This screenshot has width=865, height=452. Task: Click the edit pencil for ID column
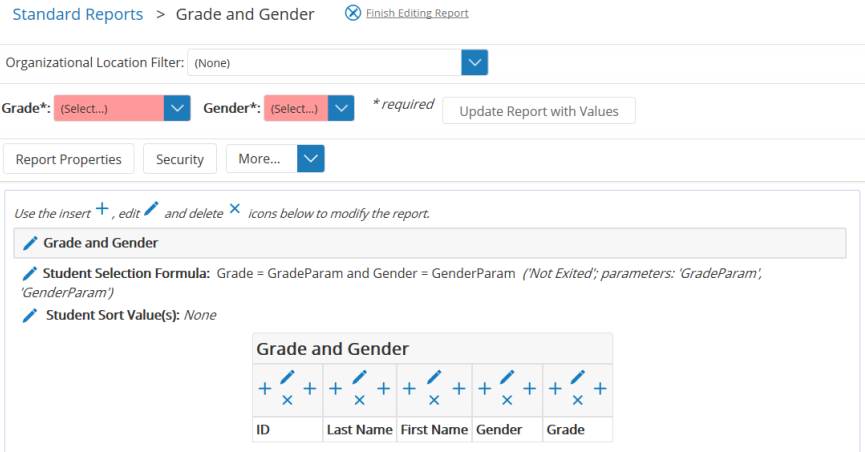coord(288,378)
